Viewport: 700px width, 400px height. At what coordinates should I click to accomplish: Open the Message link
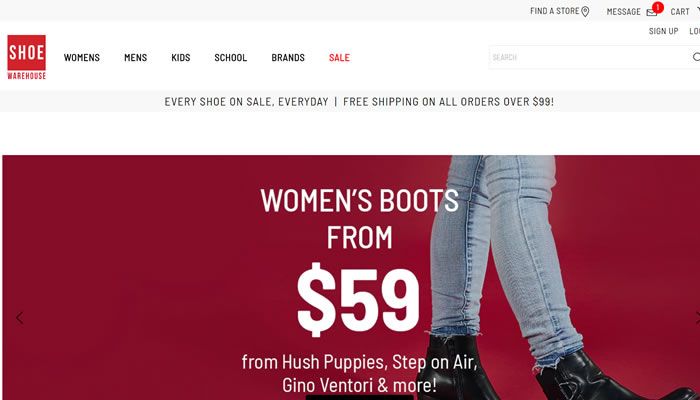623,12
